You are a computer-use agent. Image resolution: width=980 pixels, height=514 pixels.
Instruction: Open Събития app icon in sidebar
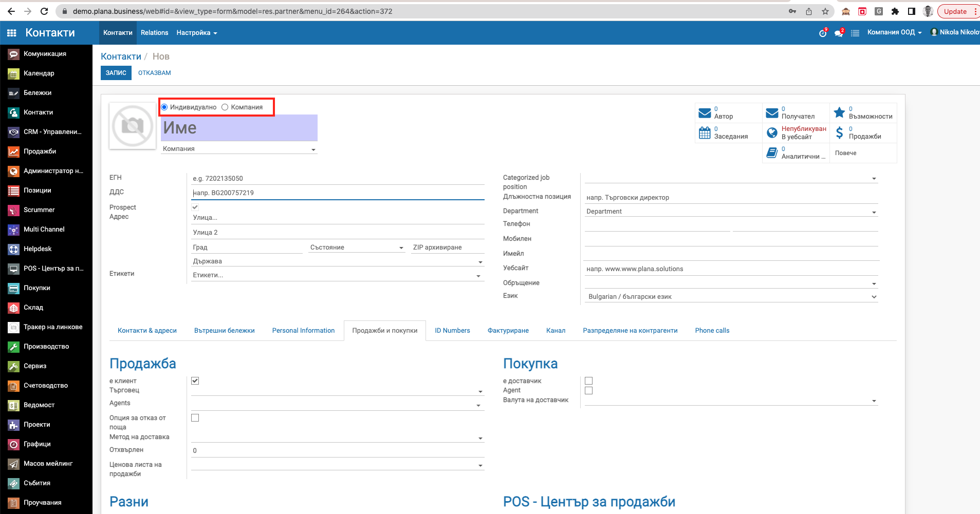(13, 483)
